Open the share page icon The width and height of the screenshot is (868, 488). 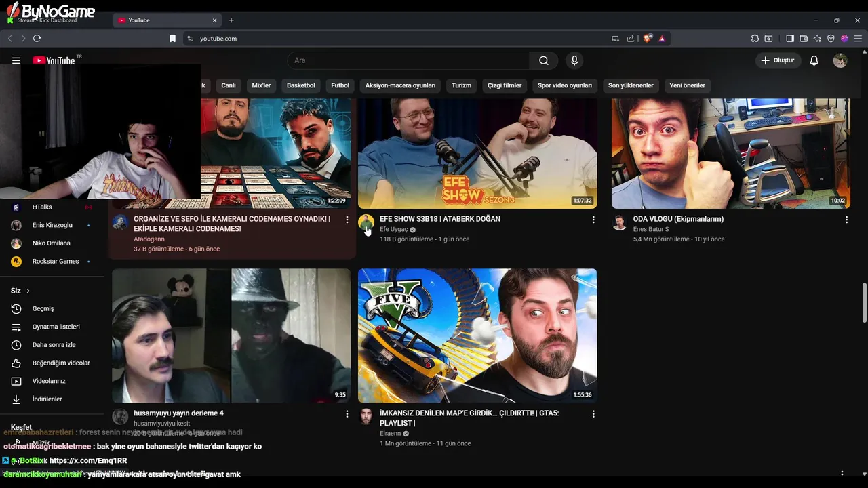631,39
